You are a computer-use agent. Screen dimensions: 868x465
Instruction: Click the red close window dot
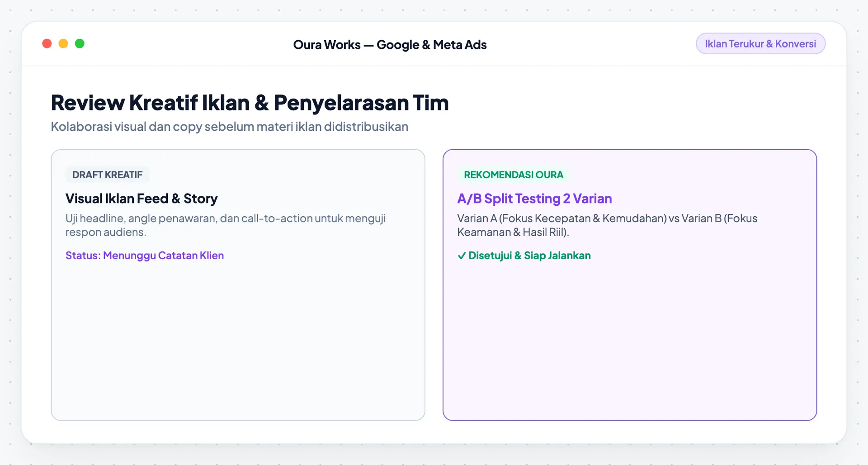[47, 43]
